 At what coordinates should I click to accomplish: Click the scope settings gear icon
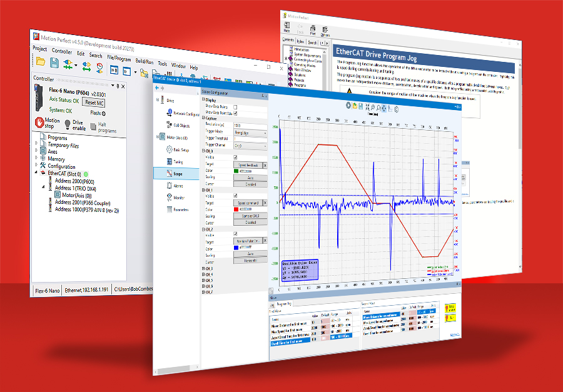coord(397,110)
